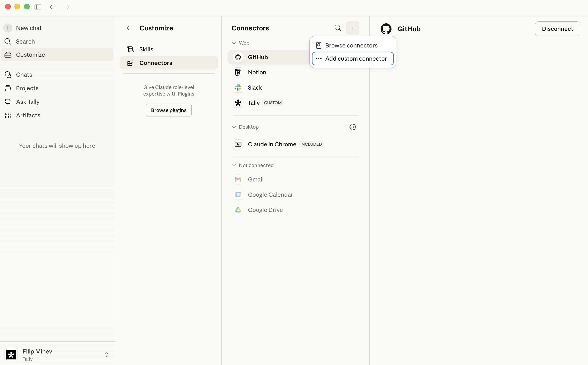Open the Chats section
This screenshot has height=365, width=588.
pos(57,75)
